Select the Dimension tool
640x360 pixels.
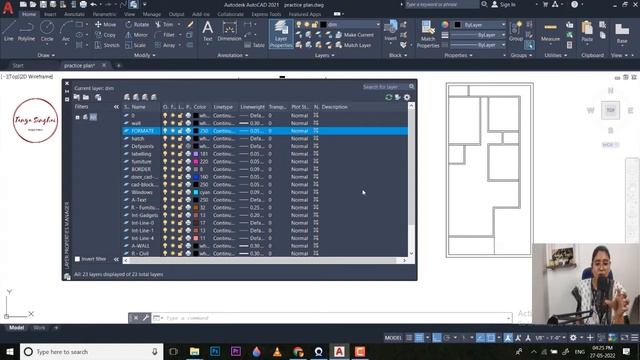pyautogui.click(x=229, y=31)
